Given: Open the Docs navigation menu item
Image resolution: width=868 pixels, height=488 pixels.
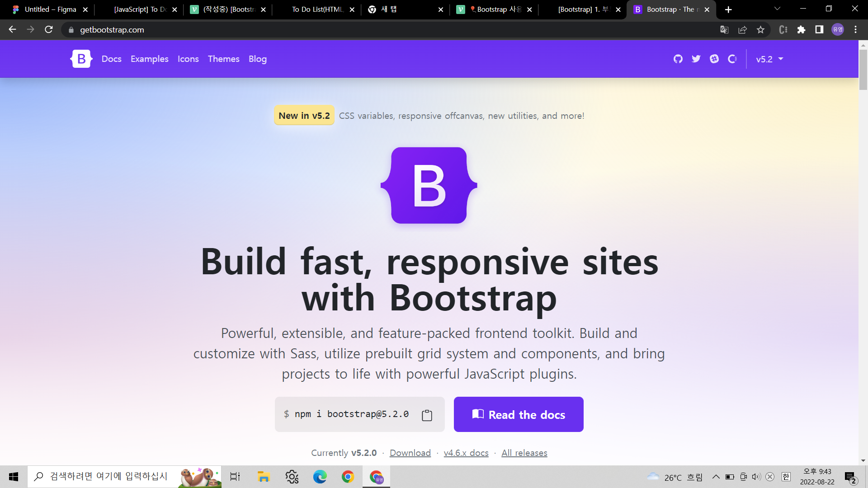Looking at the screenshot, I should click(x=111, y=59).
